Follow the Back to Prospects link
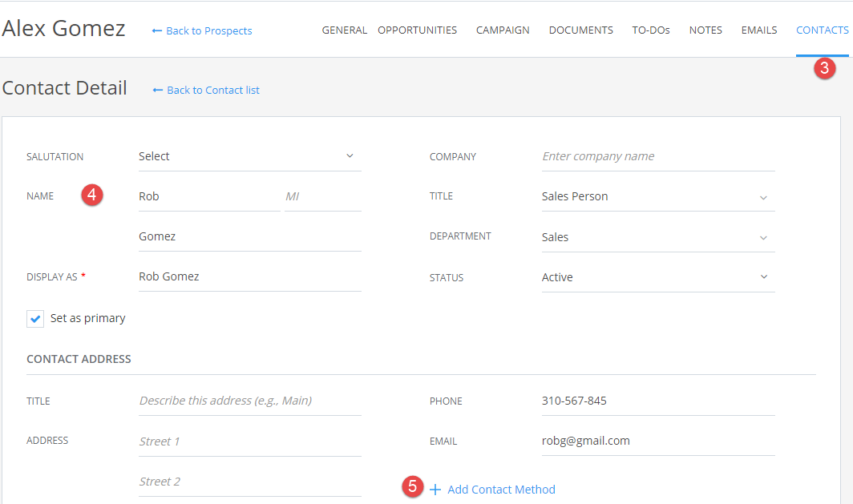The height and width of the screenshot is (504, 853). [x=209, y=31]
